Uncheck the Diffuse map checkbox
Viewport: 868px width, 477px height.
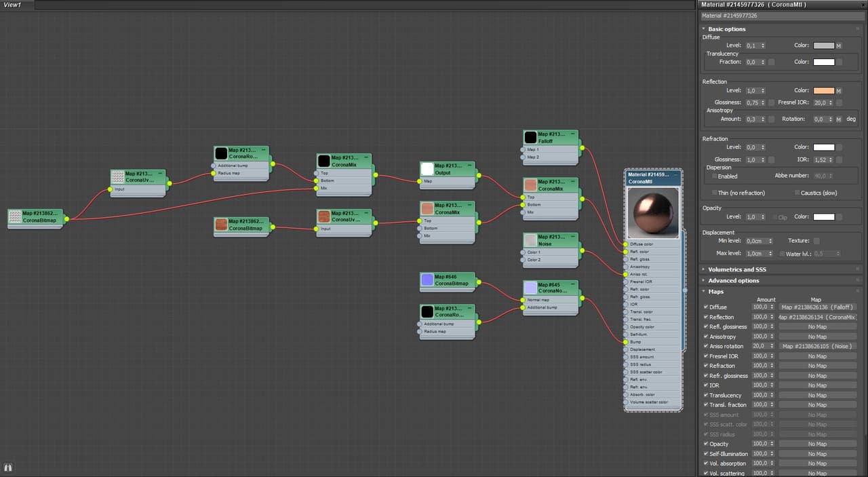coord(706,307)
